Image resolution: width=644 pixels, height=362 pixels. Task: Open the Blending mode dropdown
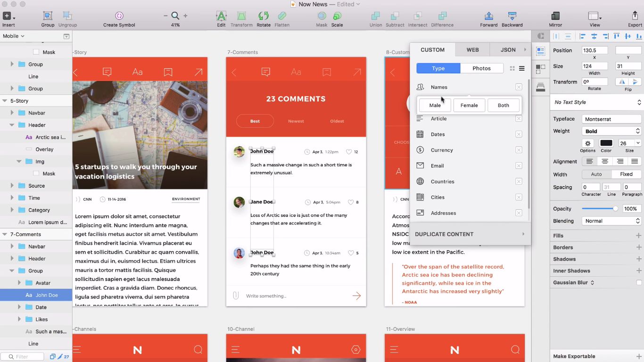[611, 221]
